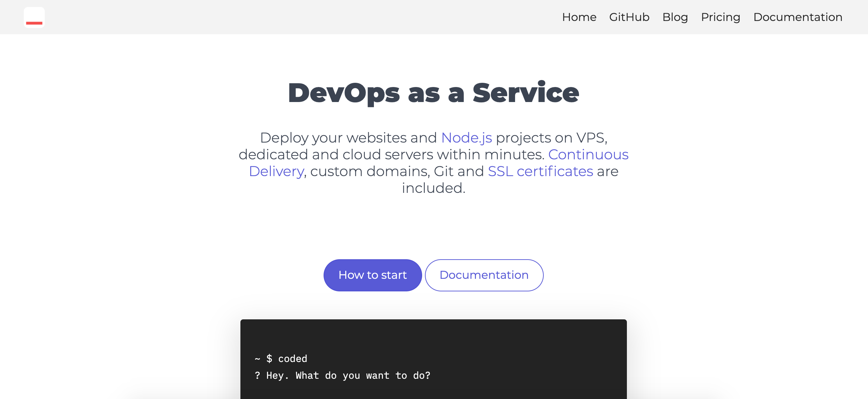Open the Blog page
The image size is (868, 399).
coord(675,17)
